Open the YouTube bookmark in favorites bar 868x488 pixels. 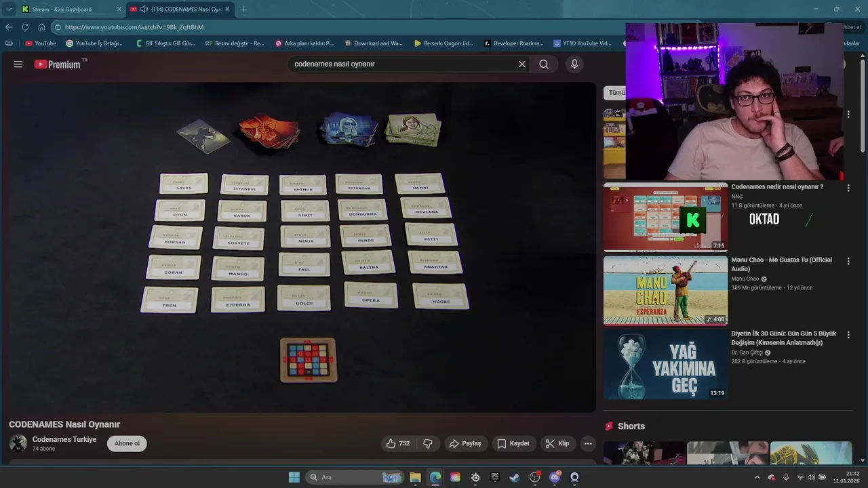coord(41,43)
